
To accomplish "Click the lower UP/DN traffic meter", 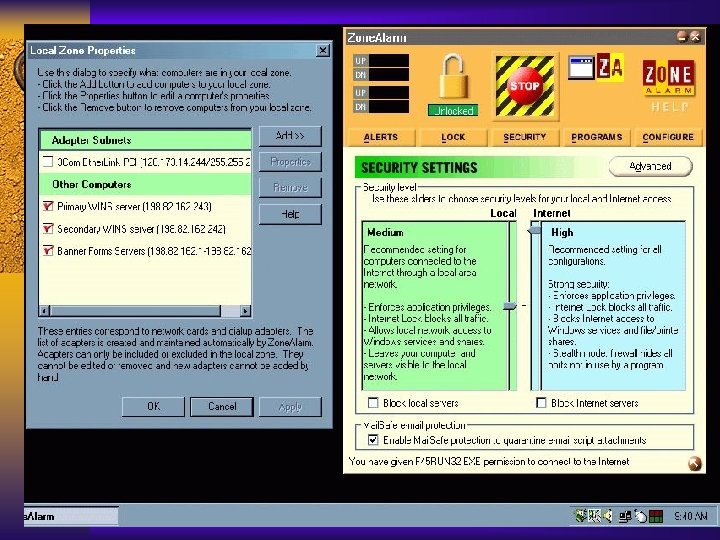I will (381, 99).
